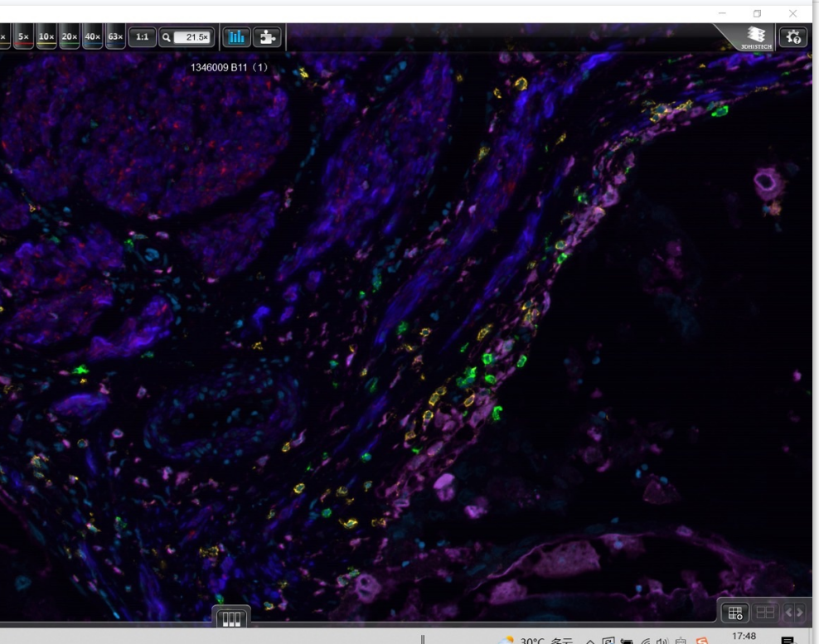Click the 3DHISTECH logo
Viewport: 819px width, 644px height.
tap(755, 37)
